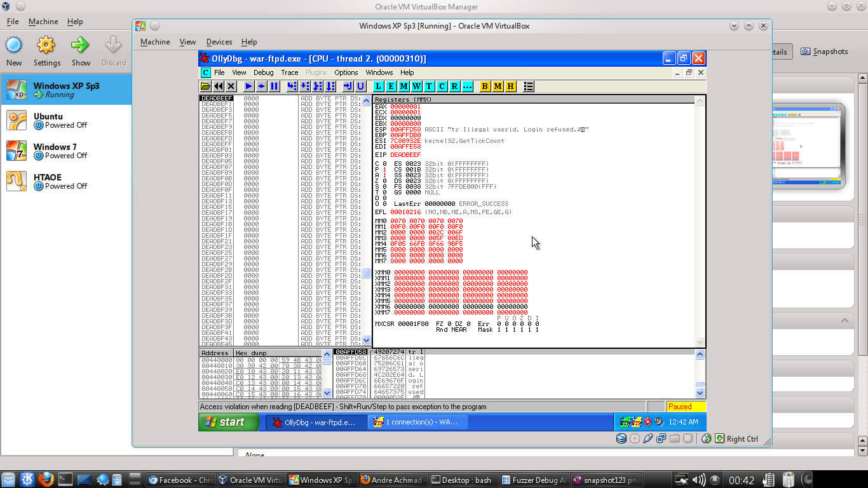The image size is (868, 488).
Task: Click the Animate into play icon
Action: (x=262, y=86)
